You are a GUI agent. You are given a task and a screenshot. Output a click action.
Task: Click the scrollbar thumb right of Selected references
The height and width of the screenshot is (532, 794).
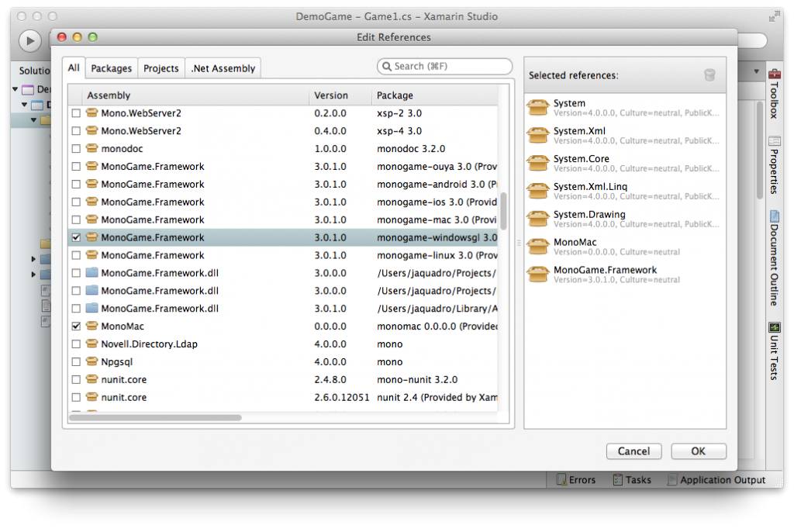(x=760, y=150)
